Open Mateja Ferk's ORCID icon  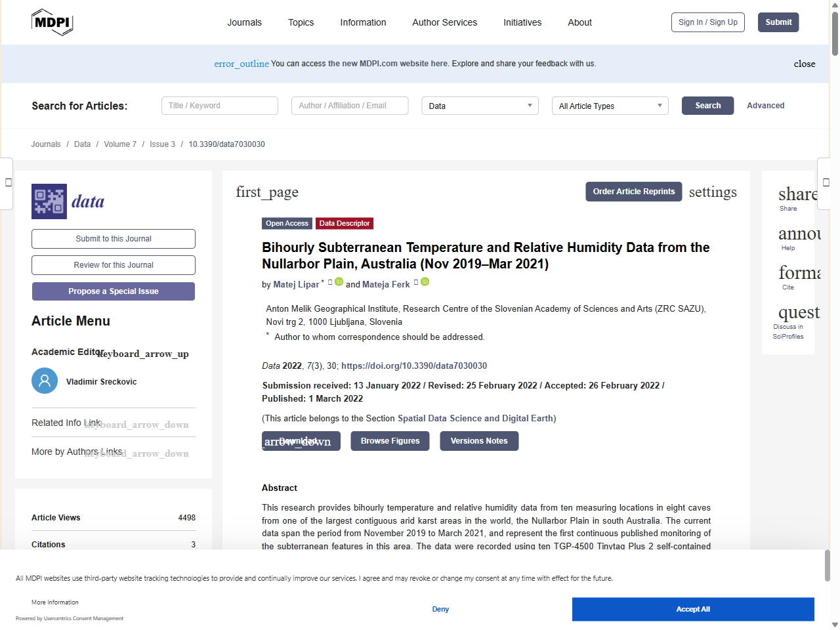coord(425,282)
